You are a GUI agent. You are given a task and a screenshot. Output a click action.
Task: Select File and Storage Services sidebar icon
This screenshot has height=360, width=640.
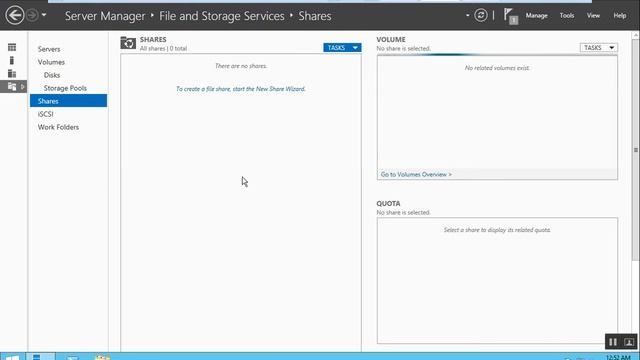coord(12,87)
